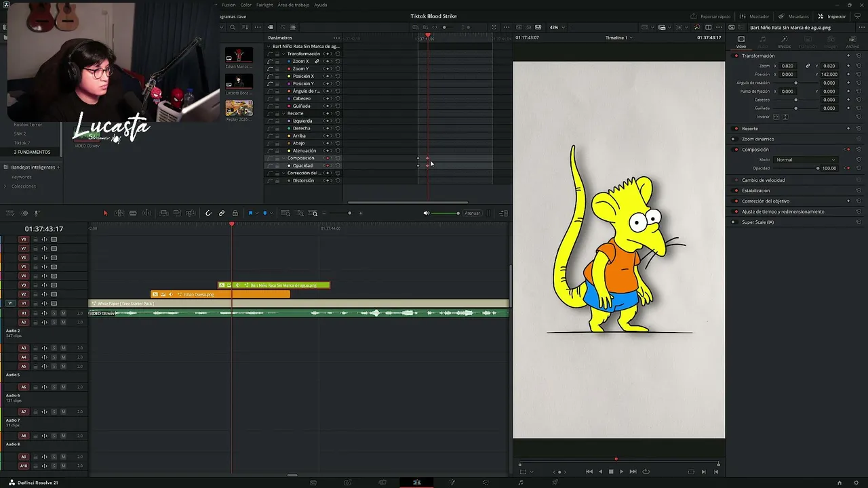The height and width of the screenshot is (488, 868).
Task: Collapse the Composición group in keyframe editor
Action: (283, 158)
